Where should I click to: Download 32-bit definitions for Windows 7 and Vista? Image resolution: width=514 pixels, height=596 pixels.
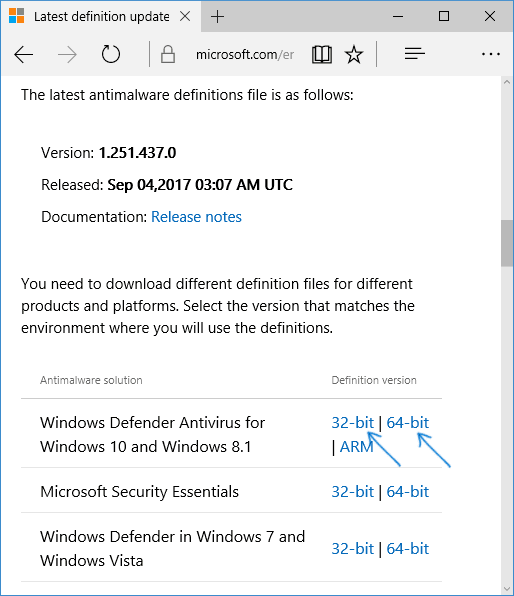click(x=352, y=548)
